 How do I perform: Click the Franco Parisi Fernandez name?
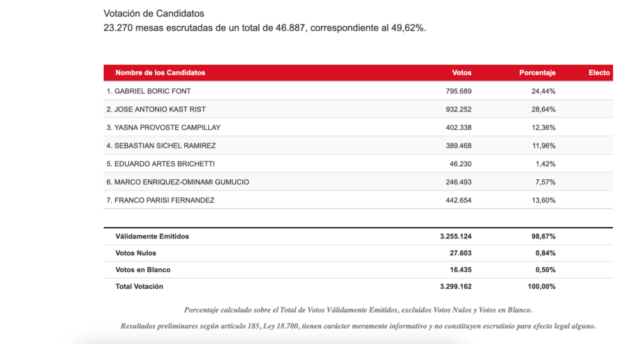[160, 201]
